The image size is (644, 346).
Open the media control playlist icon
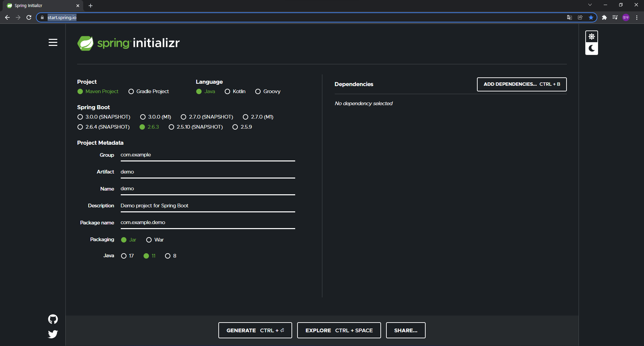615,17
